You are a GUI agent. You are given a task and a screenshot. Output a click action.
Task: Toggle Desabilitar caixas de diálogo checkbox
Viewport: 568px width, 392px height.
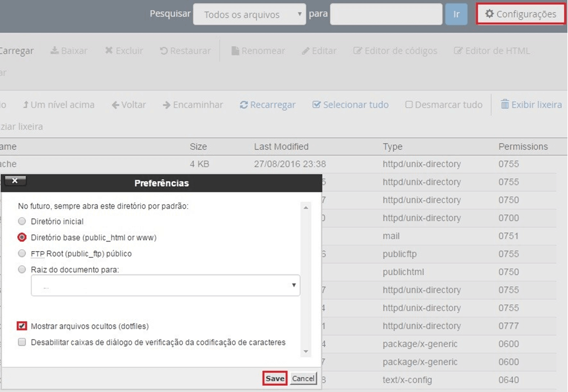(22, 342)
